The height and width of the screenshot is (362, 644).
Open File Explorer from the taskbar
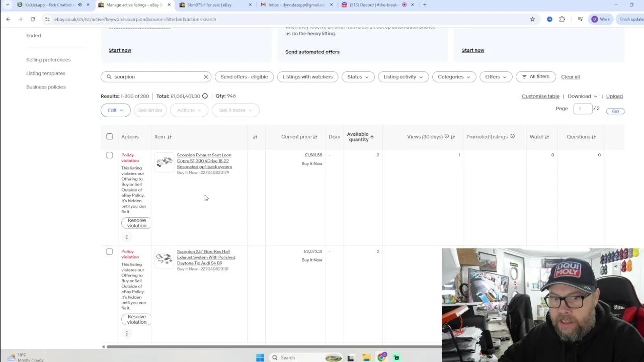(367, 357)
